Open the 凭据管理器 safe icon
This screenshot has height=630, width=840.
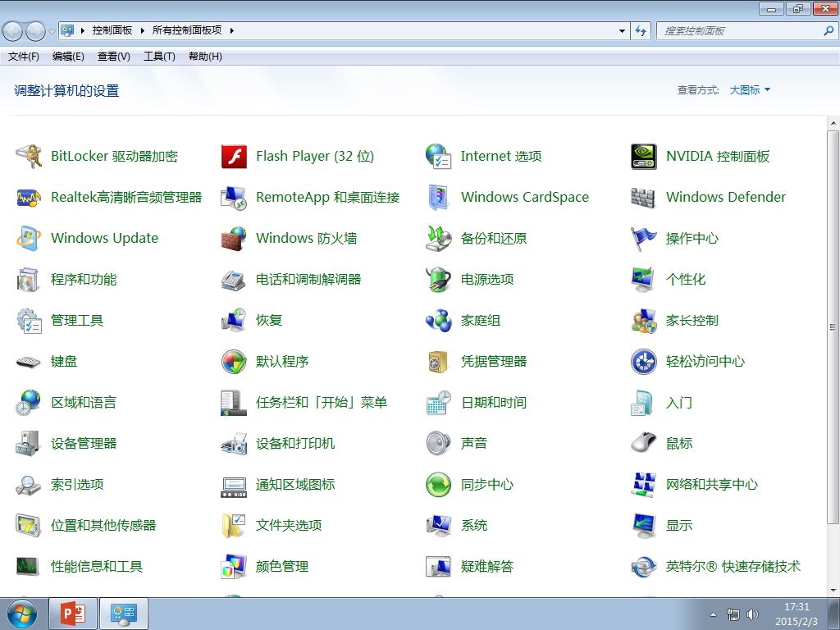pos(439,362)
